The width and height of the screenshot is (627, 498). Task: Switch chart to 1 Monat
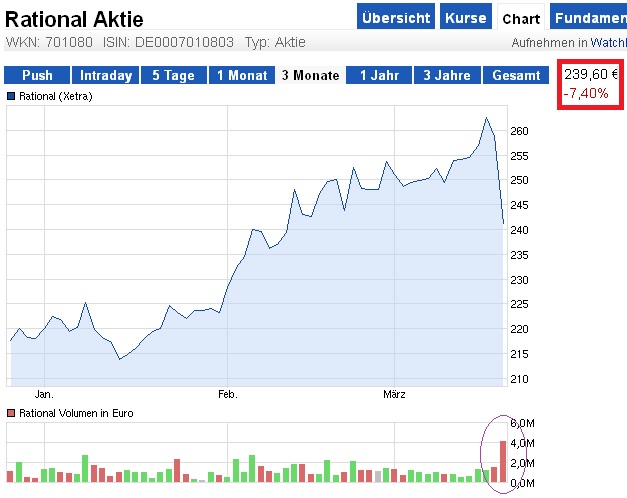coord(241,75)
